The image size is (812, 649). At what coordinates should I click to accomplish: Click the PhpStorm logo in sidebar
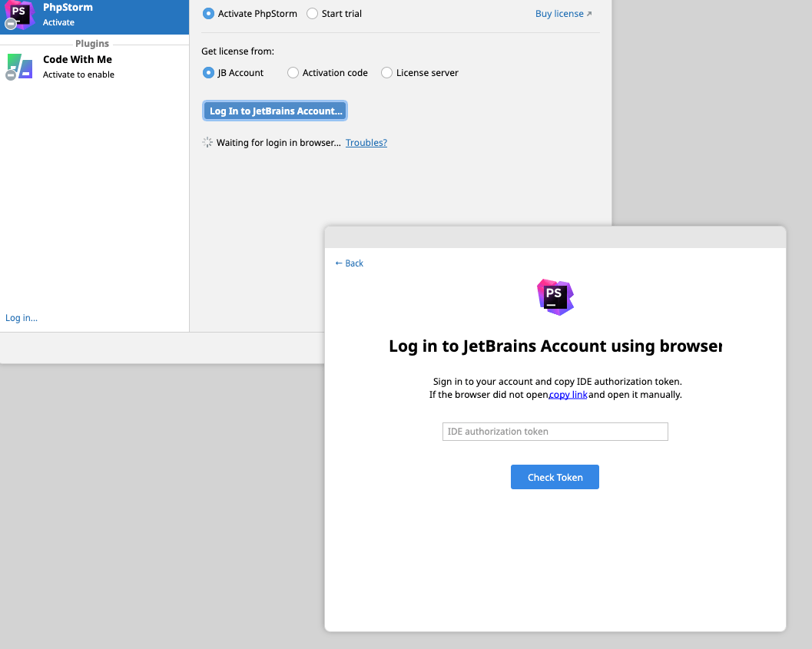pyautogui.click(x=19, y=15)
